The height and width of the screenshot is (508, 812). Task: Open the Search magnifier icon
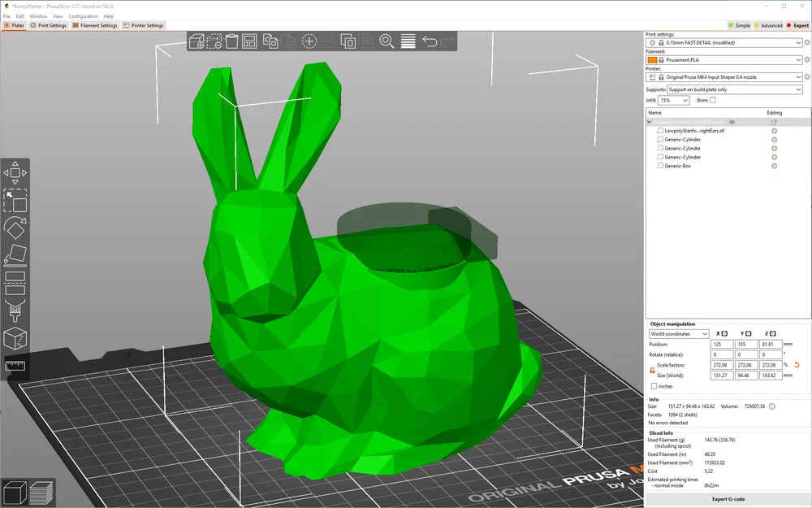pyautogui.click(x=387, y=42)
